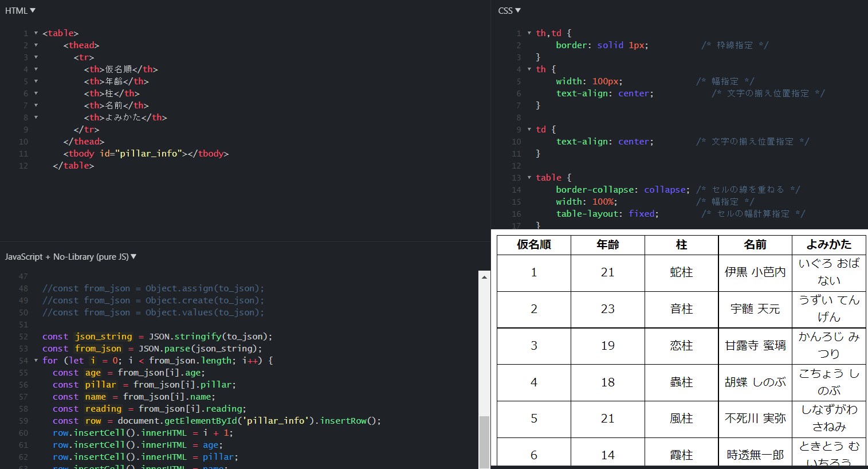Collapse the th,td rule fold in CSS
This screenshot has width=868, height=469.
529,33
